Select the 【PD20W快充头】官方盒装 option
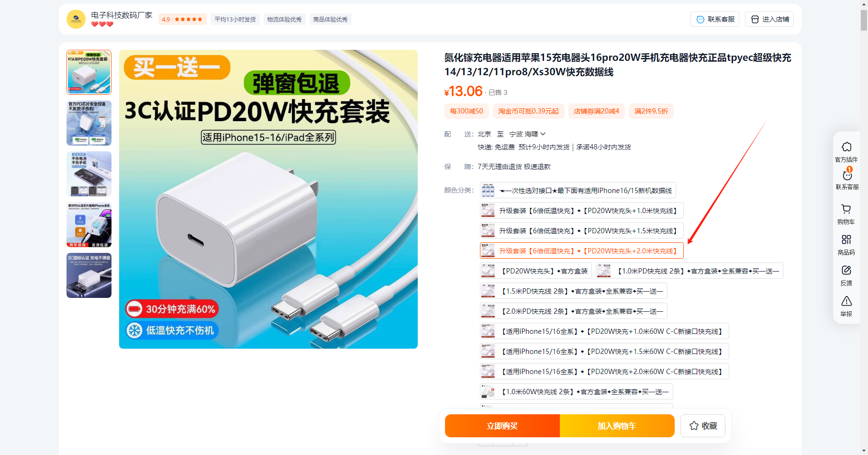Screen dimensions: 868x455 [x=535, y=271]
